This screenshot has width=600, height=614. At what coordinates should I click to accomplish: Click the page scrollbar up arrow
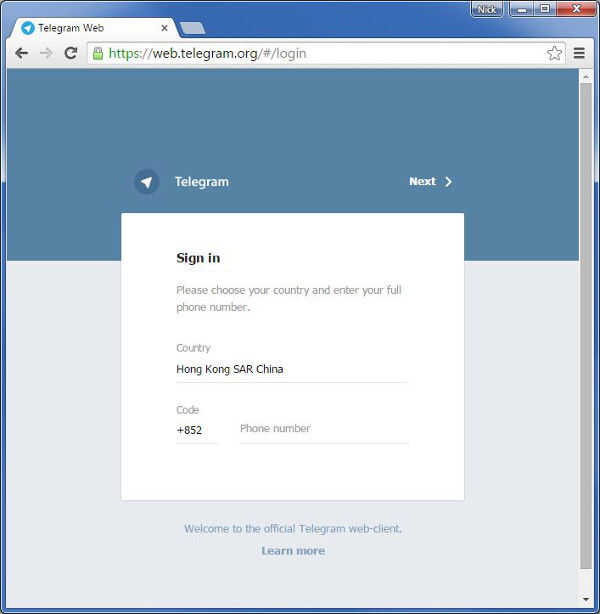(586, 77)
